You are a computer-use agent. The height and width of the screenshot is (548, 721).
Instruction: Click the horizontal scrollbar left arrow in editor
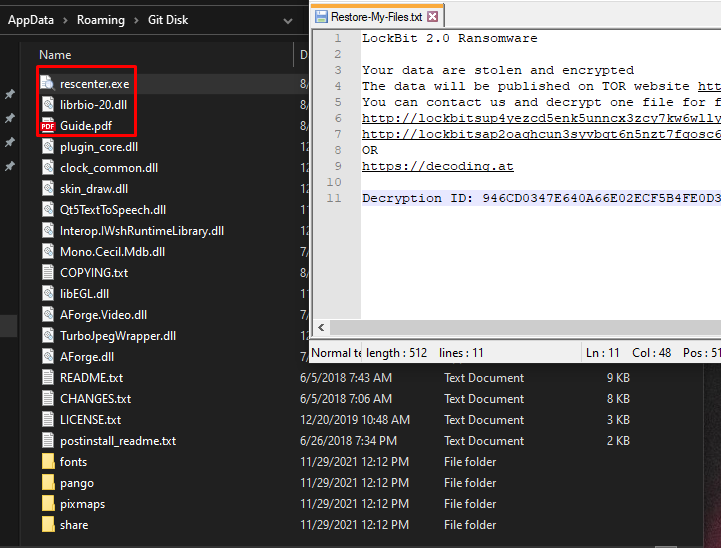[321, 328]
